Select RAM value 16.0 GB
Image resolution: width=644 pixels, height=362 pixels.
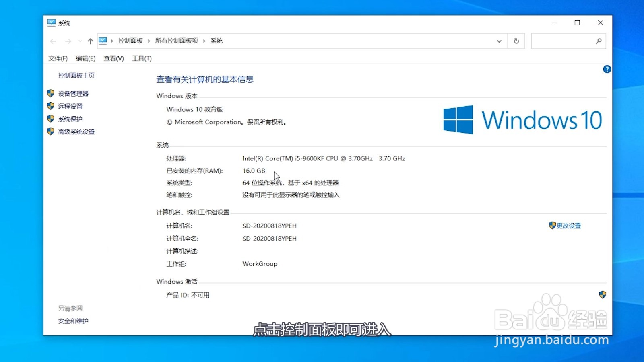click(254, 171)
